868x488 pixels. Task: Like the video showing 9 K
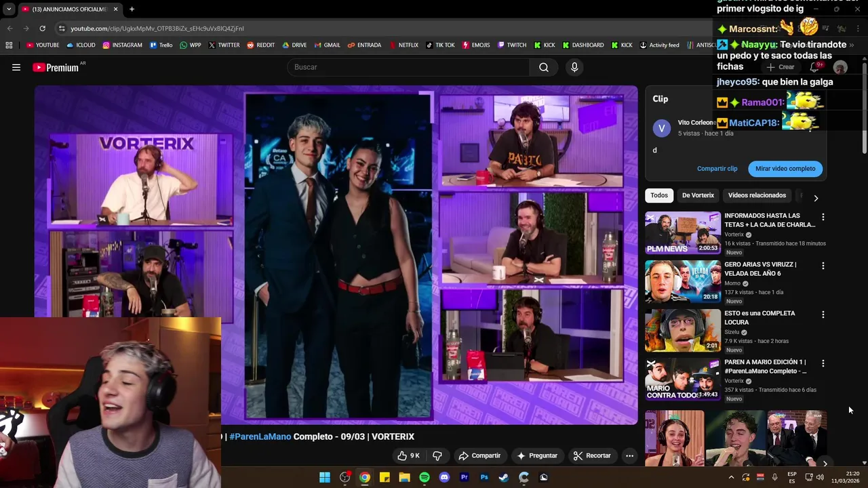(408, 455)
